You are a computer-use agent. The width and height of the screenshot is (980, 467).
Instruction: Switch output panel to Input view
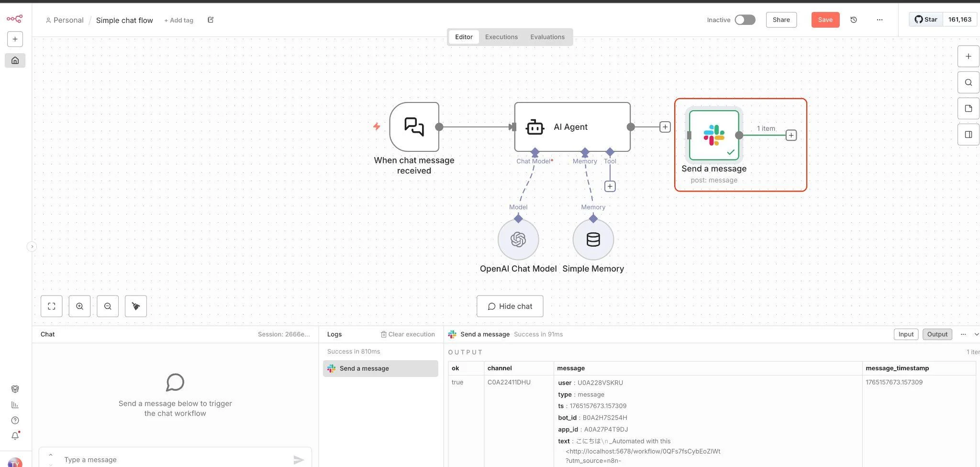click(x=905, y=334)
